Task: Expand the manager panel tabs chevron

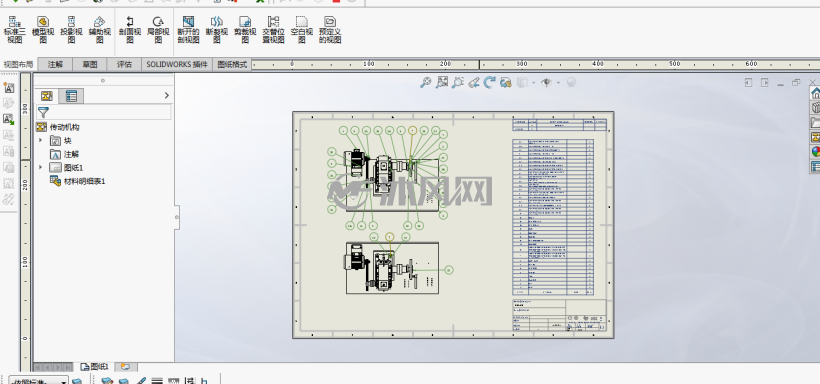Action: (167, 95)
